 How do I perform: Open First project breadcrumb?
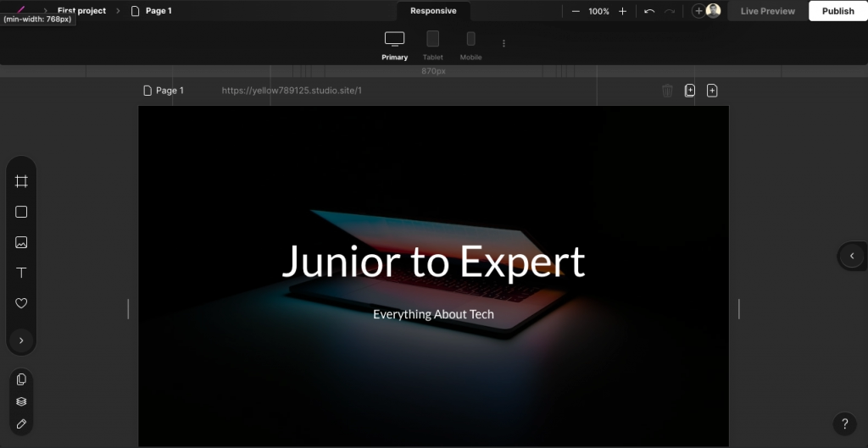[x=81, y=10]
